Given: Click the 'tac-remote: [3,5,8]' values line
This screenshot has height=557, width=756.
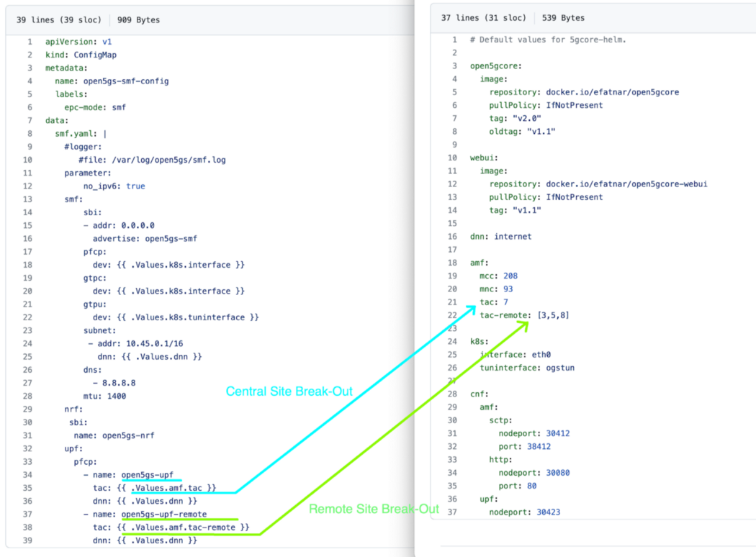Looking at the screenshot, I should 524,315.
